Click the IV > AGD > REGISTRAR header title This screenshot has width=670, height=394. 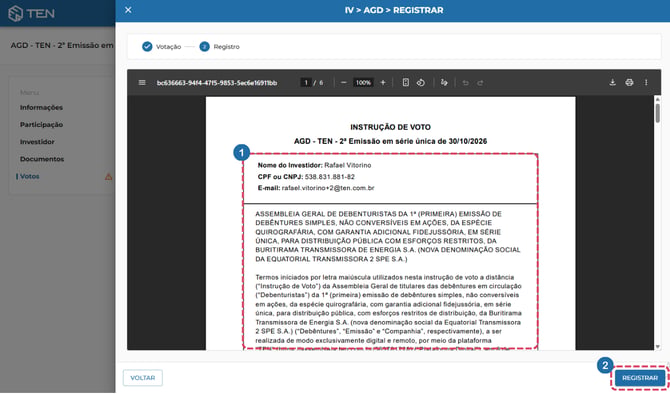pyautogui.click(x=394, y=10)
